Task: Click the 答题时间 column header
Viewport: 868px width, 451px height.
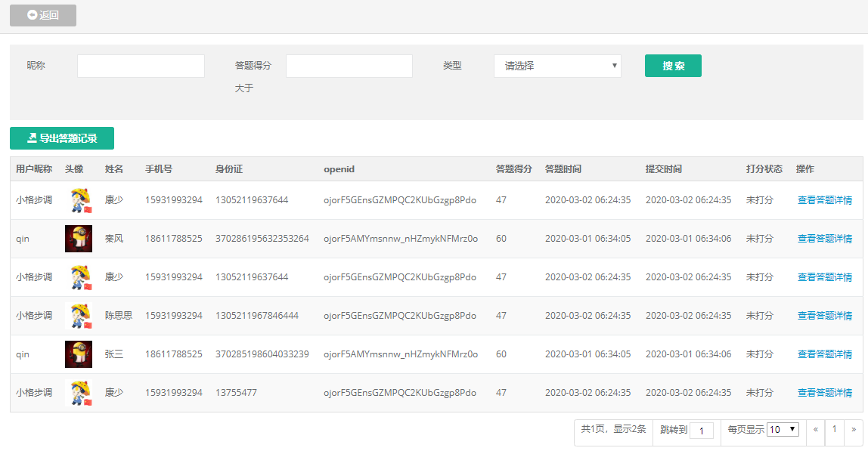Action: click(563, 168)
